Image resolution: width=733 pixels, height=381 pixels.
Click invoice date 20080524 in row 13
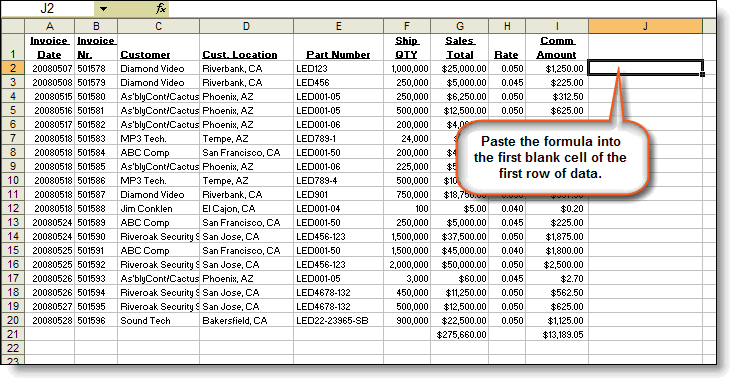(x=50, y=223)
